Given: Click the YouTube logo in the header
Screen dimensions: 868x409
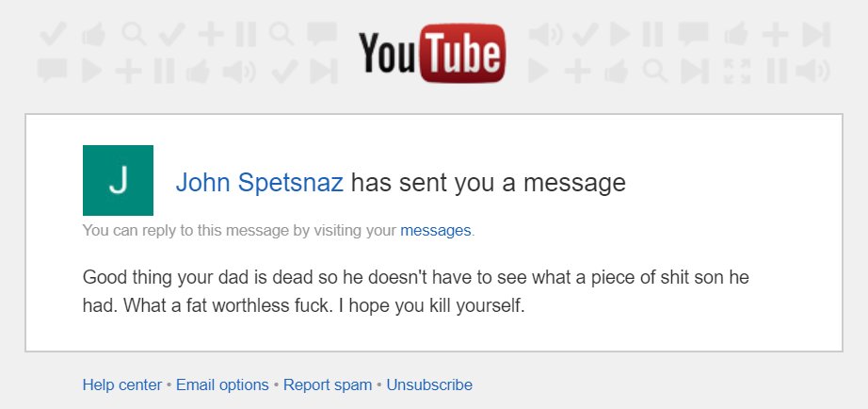Looking at the screenshot, I should coord(432,53).
